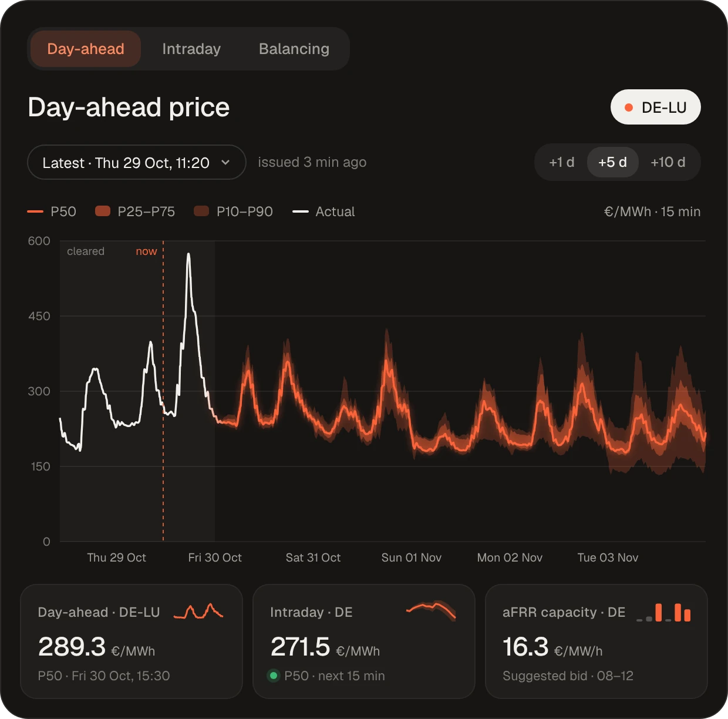Click the 'Thu 29 Oct' axis label

coord(116,557)
